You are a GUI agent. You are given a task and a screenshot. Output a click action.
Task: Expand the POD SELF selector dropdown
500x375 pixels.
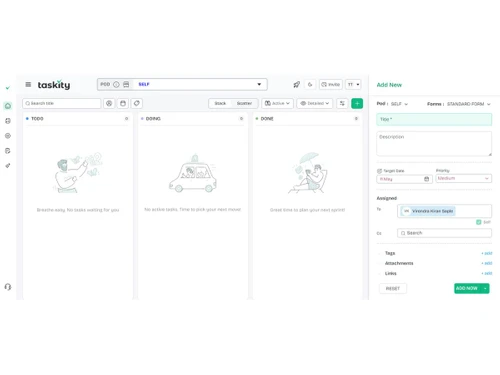[259, 84]
